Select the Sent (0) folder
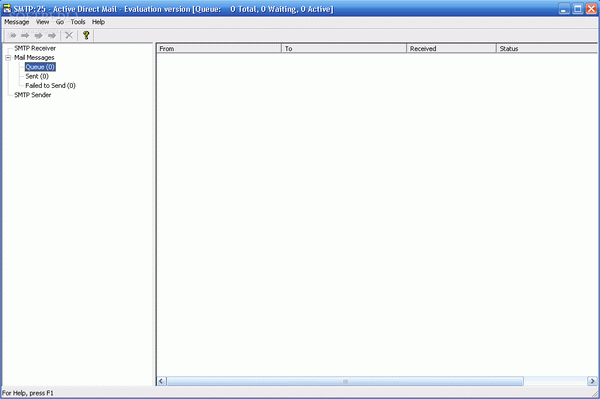 point(37,76)
